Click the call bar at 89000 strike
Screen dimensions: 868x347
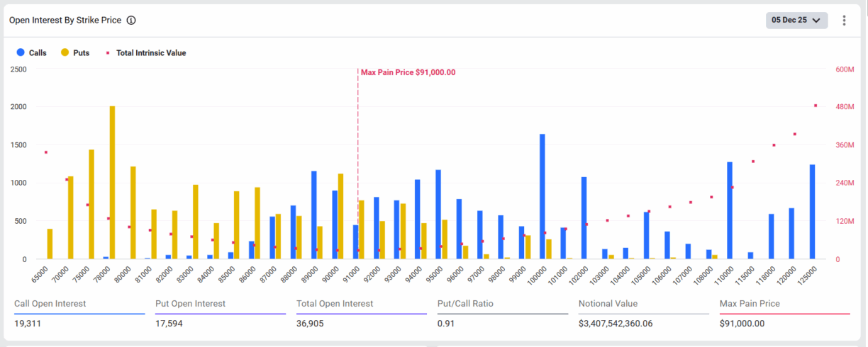(313, 215)
